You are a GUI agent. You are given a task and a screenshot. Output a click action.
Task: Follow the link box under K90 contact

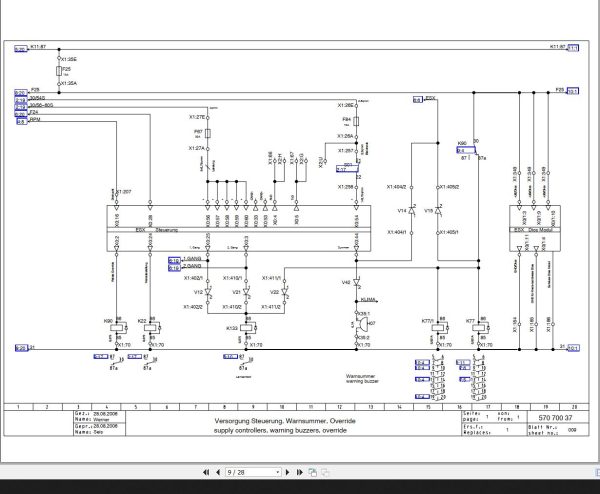pos(466,150)
